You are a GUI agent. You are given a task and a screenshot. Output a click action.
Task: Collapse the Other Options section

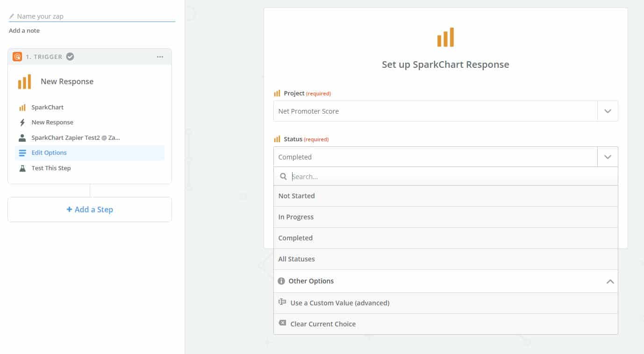pyautogui.click(x=610, y=281)
